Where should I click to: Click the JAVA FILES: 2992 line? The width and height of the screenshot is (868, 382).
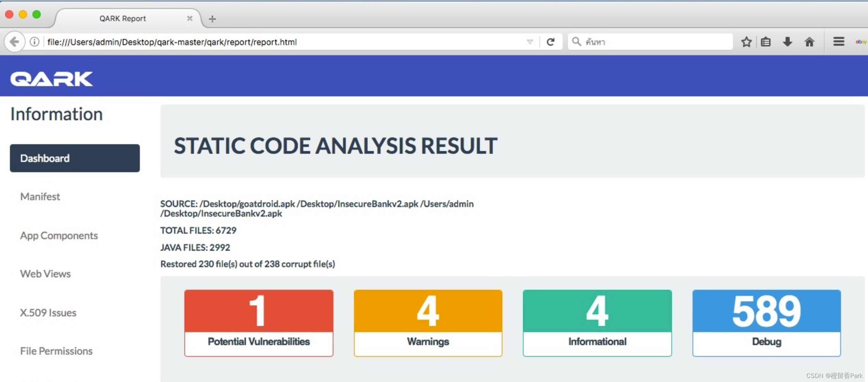[195, 247]
